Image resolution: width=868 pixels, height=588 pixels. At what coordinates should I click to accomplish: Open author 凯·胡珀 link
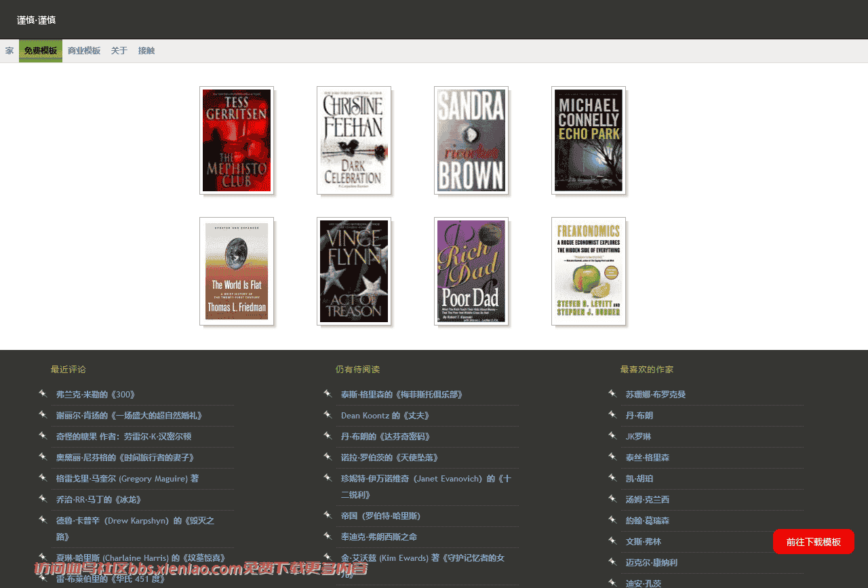click(x=639, y=479)
